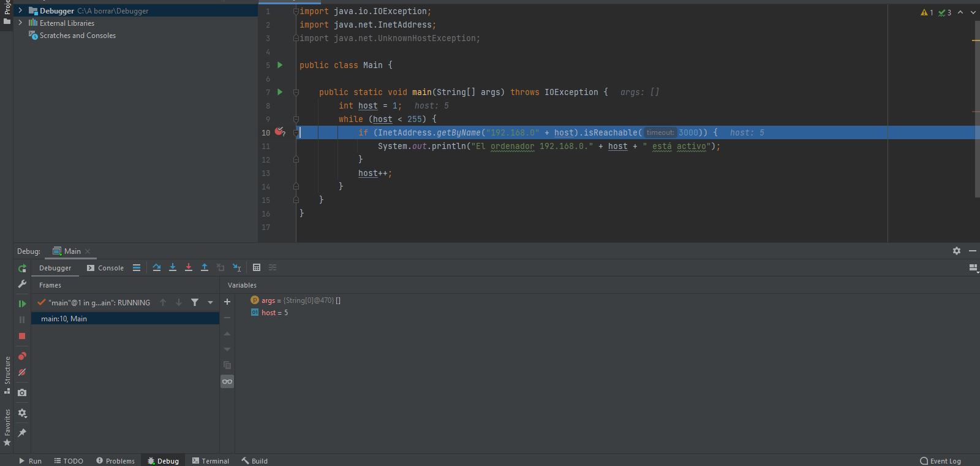Open the wrench Modify Run Configuration icon
The image size is (980, 466).
click(x=22, y=284)
